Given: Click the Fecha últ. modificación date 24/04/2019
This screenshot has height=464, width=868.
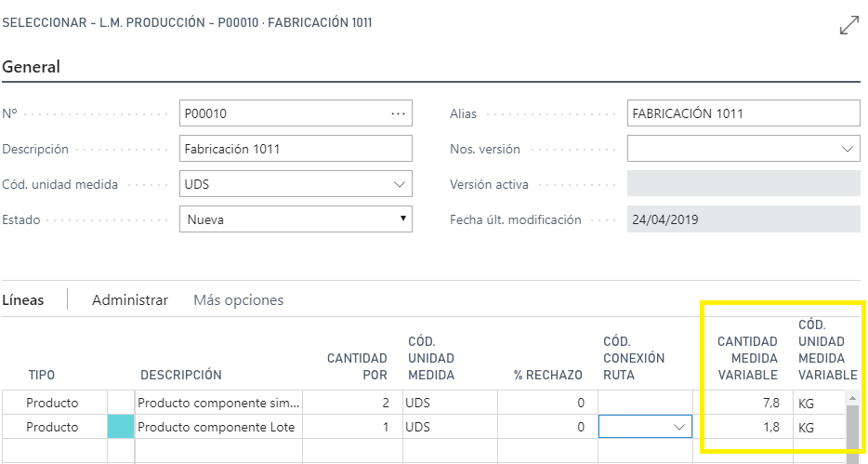Looking at the screenshot, I should click(743, 219).
